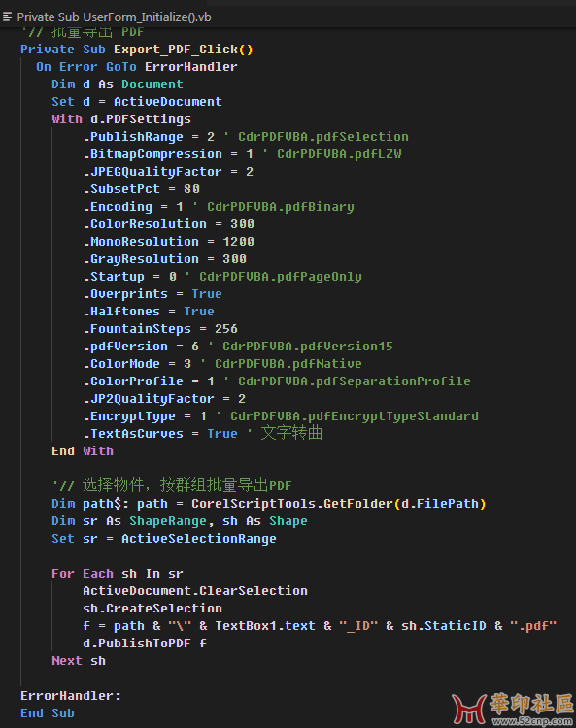Open the www.52cnp.com watermark link
Image resolution: width=576 pixels, height=728 pixels.
point(533,721)
